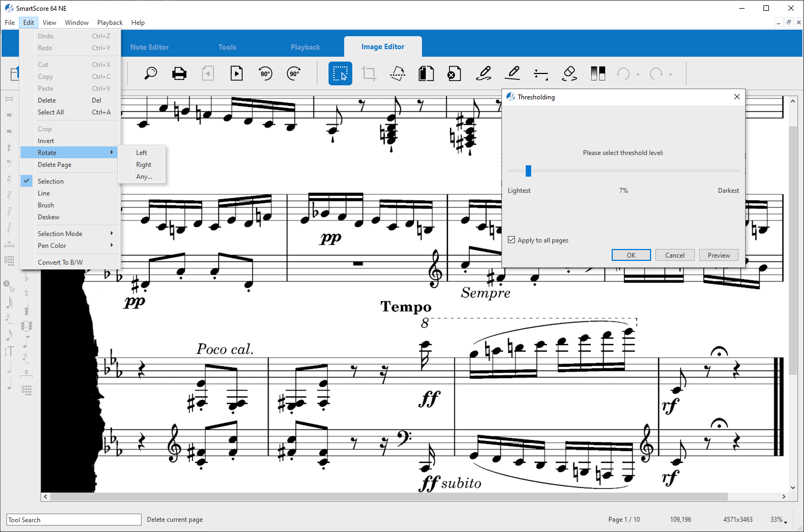Click the line thickness icon
The image size is (804, 532).
[541, 73]
